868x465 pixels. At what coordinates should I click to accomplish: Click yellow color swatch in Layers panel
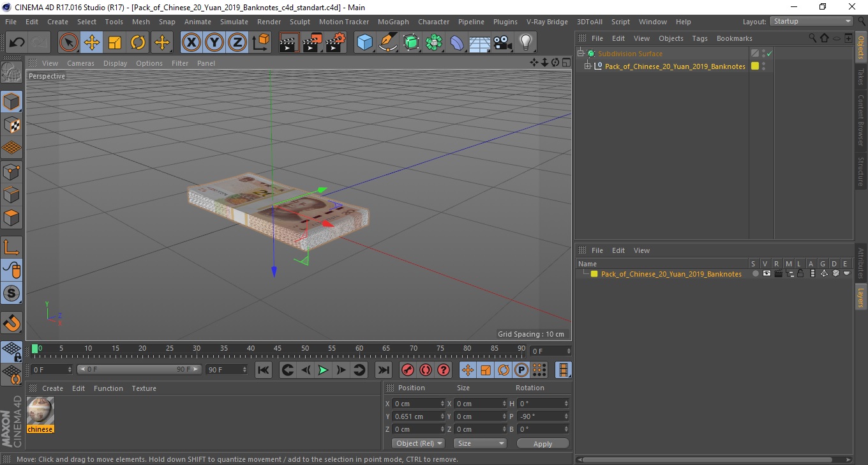594,274
